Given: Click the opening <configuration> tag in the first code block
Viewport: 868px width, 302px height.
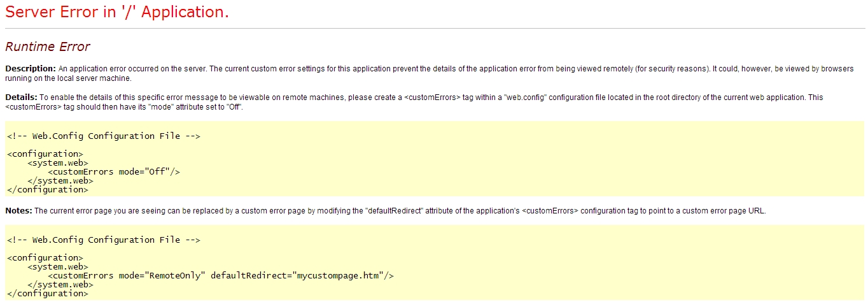Looking at the screenshot, I should [x=45, y=154].
